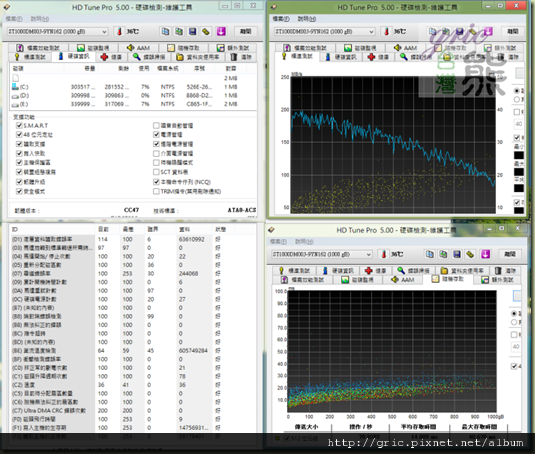Click the (E:) drive icon in partition list
This screenshot has height=454, width=535.
point(15,104)
